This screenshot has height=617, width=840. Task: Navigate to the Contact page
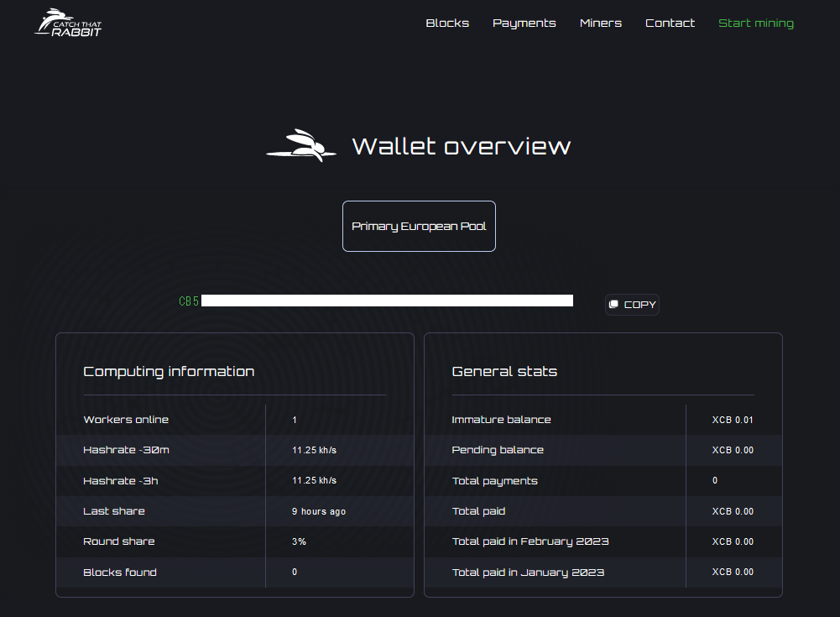coord(670,24)
